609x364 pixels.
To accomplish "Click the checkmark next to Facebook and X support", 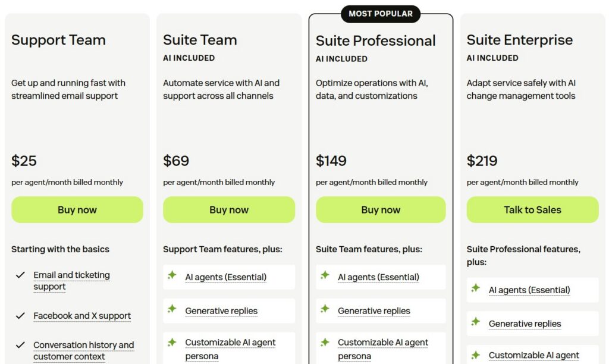I will click(20, 315).
